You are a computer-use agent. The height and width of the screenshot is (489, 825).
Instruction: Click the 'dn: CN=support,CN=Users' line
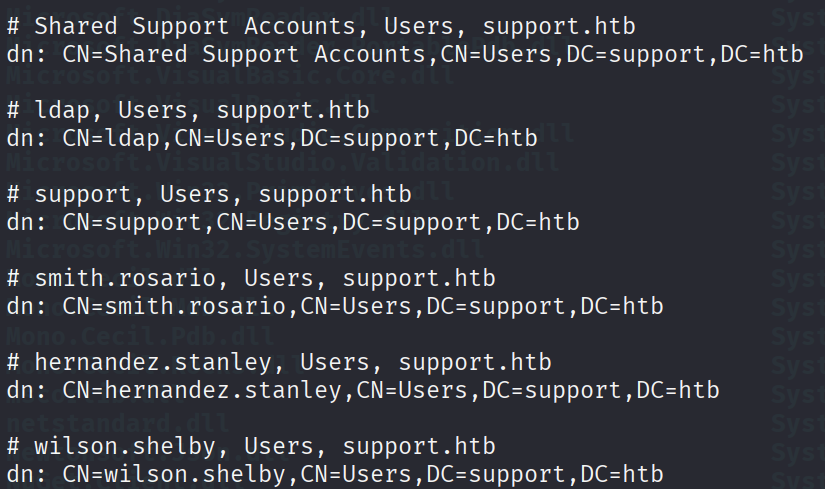[293, 223]
